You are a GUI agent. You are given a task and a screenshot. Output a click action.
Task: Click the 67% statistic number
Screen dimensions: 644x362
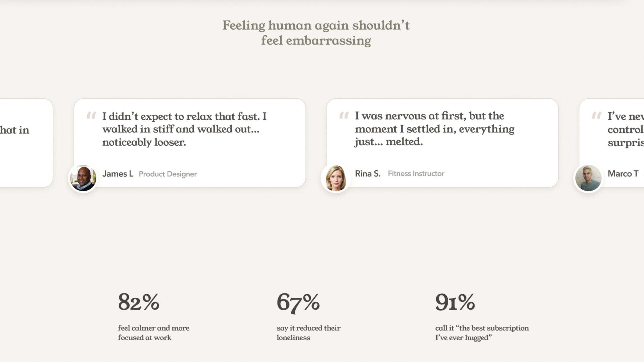click(298, 302)
